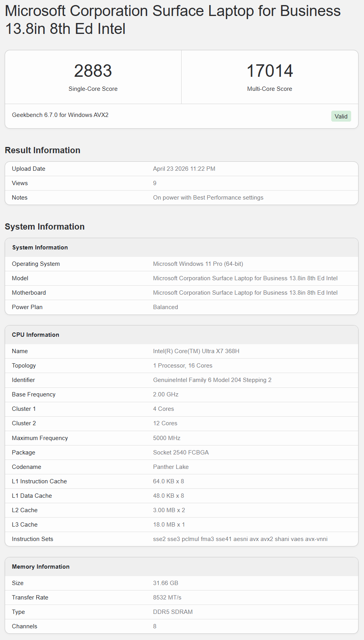Click the Notes value about Best Performance
The image size is (364, 640).
click(x=208, y=198)
